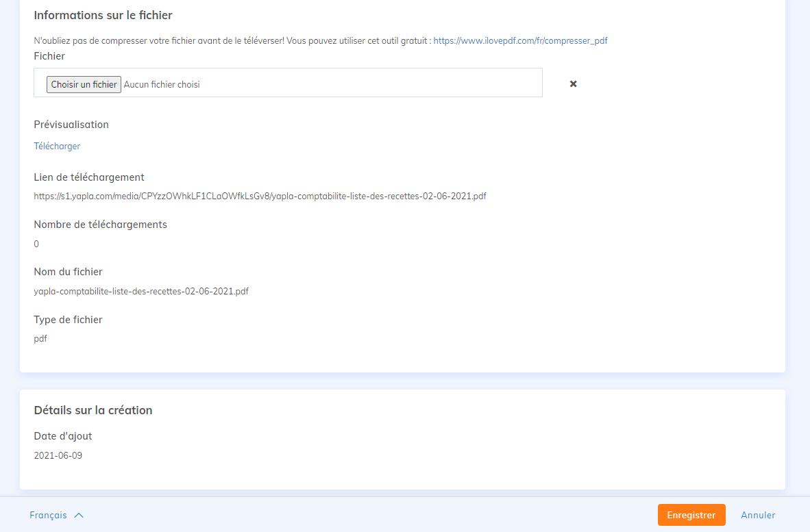Click the Lien de téléchargement label
810x532 pixels.
click(x=89, y=177)
